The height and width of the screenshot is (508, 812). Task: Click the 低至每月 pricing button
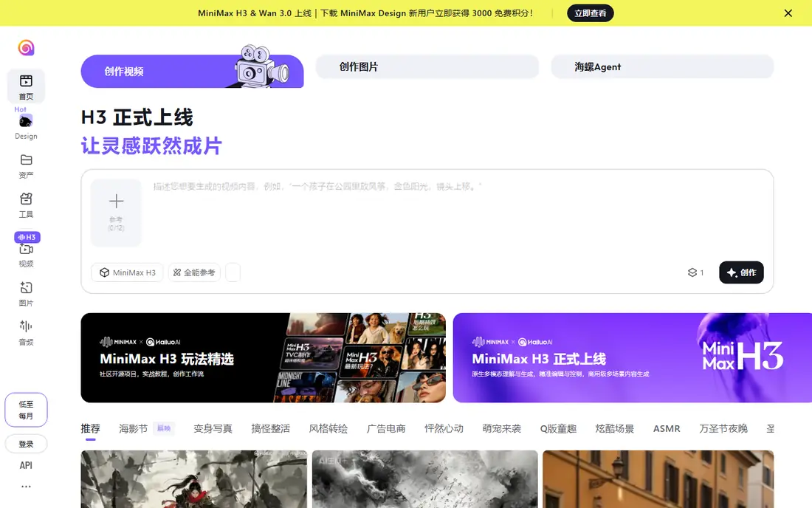click(26, 410)
